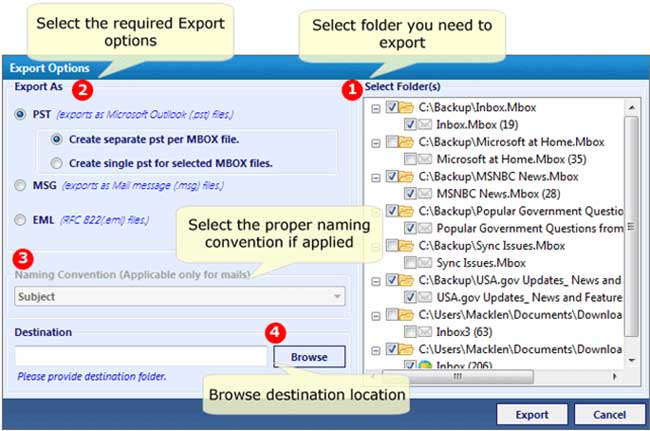Click the folder icon of C:\Backup\Popular Government
The image size is (650, 431).
(406, 211)
